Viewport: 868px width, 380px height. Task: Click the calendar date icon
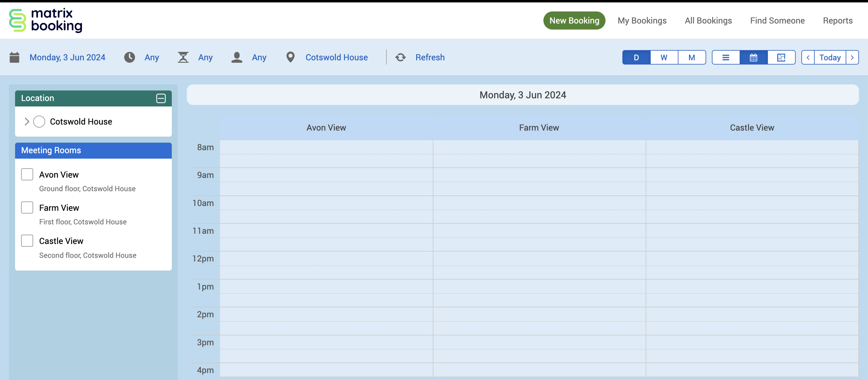(14, 57)
